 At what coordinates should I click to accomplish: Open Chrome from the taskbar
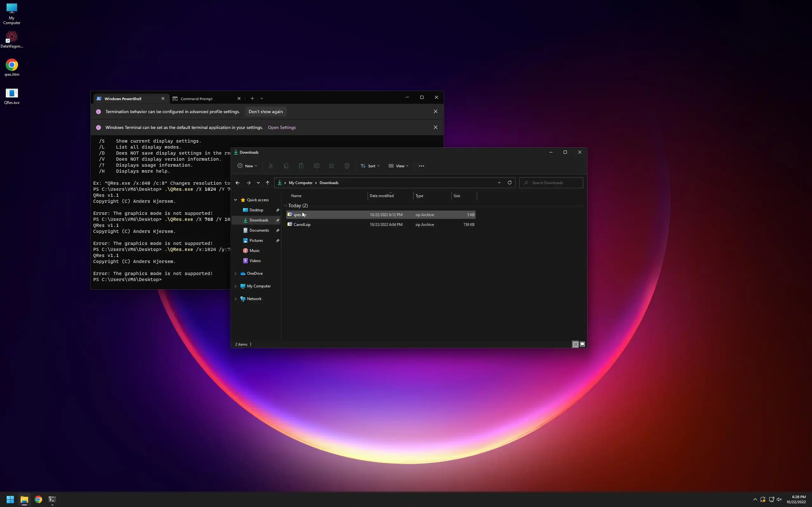(x=38, y=499)
